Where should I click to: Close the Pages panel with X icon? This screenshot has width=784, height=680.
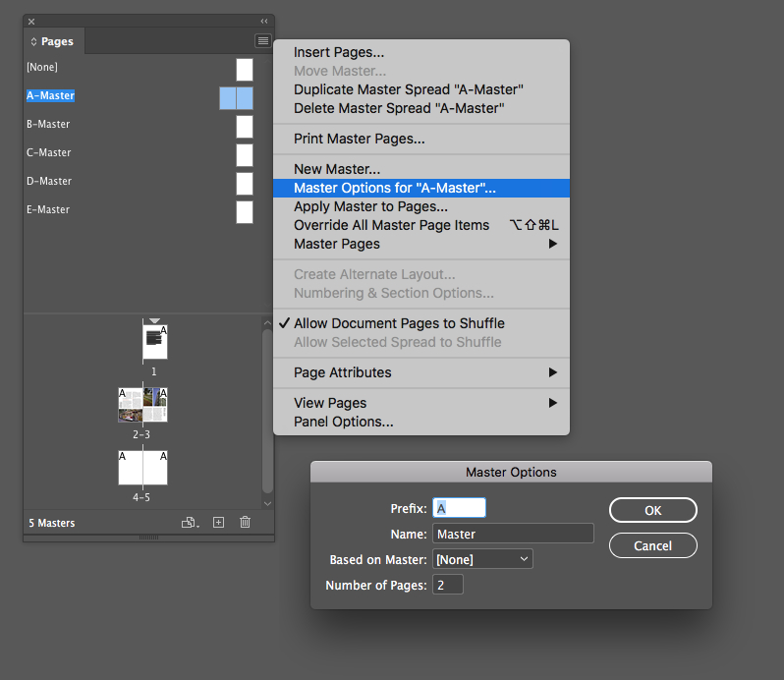[31, 21]
